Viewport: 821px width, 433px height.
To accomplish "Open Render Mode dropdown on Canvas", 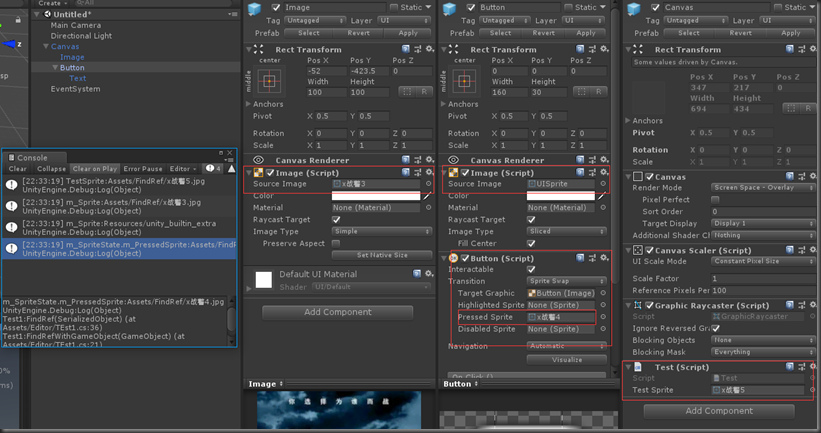I will click(x=763, y=187).
